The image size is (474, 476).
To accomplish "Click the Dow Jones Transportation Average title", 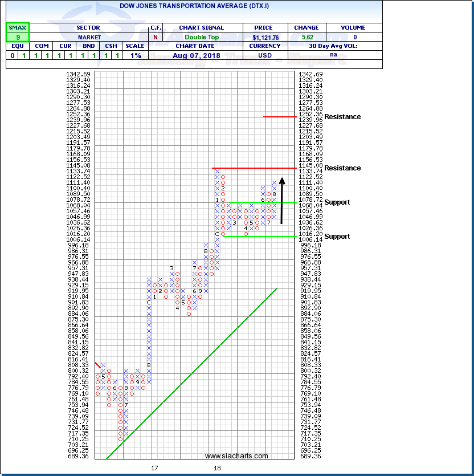I will 190,6.
